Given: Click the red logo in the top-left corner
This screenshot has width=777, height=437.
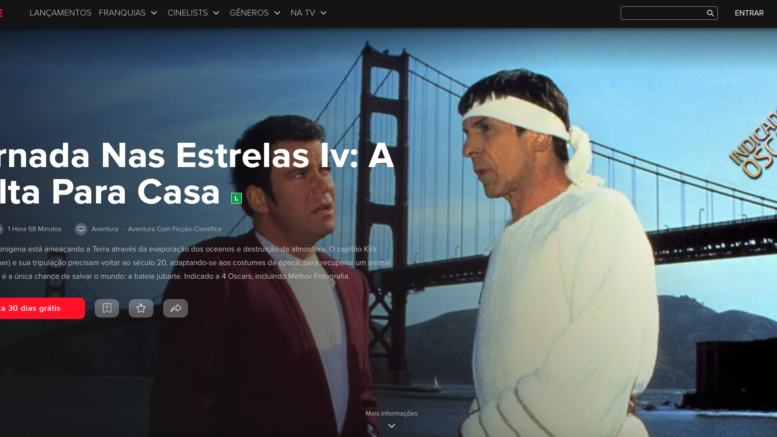Looking at the screenshot, I should point(1,13).
